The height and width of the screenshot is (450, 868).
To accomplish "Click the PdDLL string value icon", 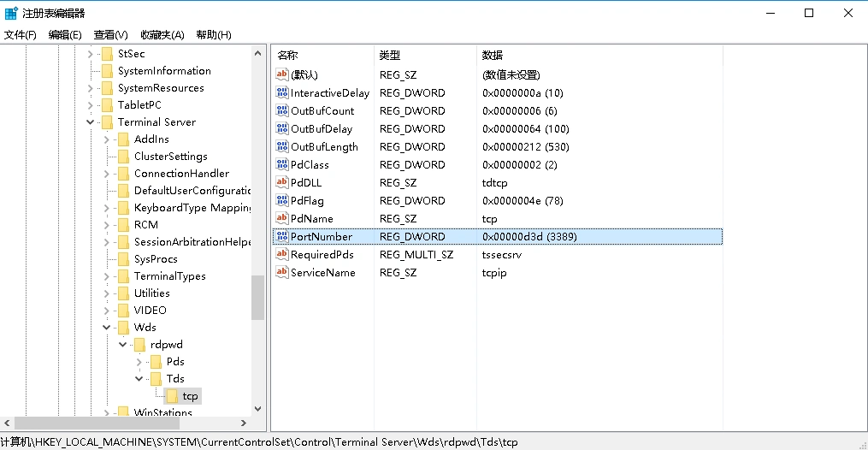I will pyautogui.click(x=281, y=182).
